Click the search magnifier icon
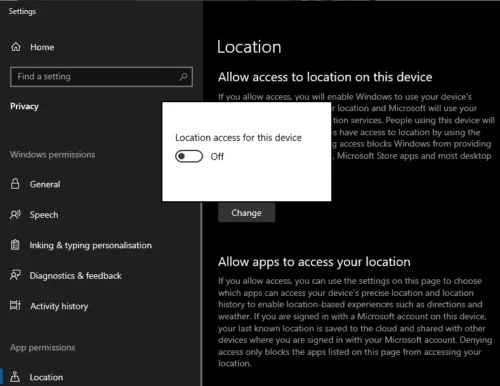 coord(183,77)
